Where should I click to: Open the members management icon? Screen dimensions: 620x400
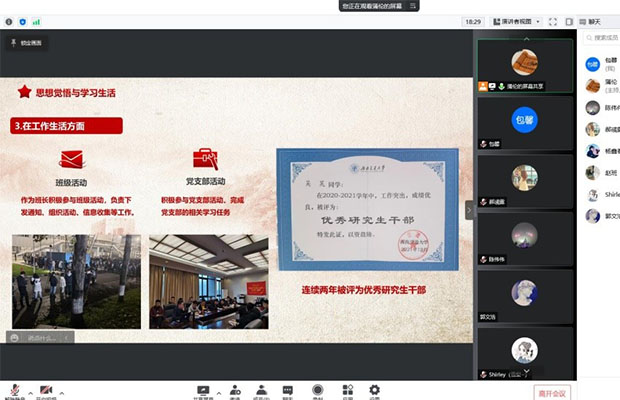tap(262, 390)
